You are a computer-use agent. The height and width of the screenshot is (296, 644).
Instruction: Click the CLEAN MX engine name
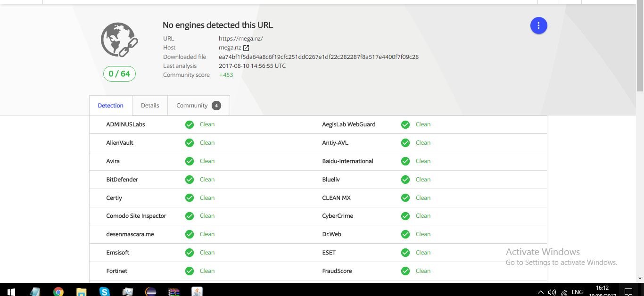[x=336, y=198]
